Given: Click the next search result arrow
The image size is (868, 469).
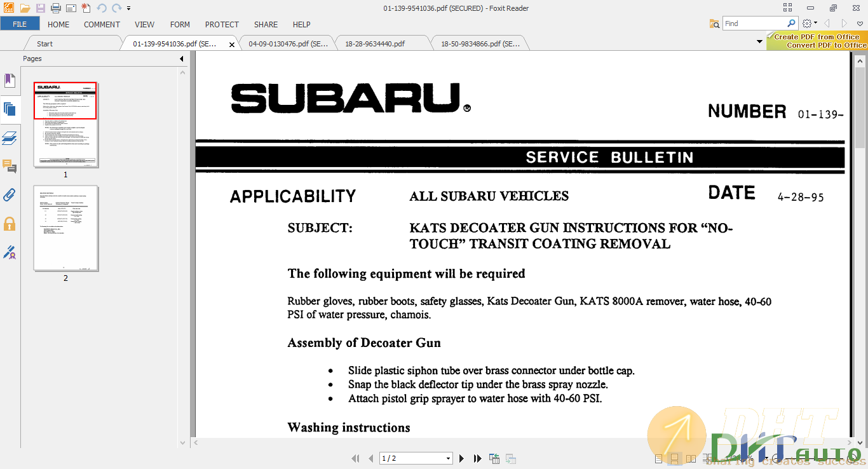Looking at the screenshot, I should (x=844, y=24).
